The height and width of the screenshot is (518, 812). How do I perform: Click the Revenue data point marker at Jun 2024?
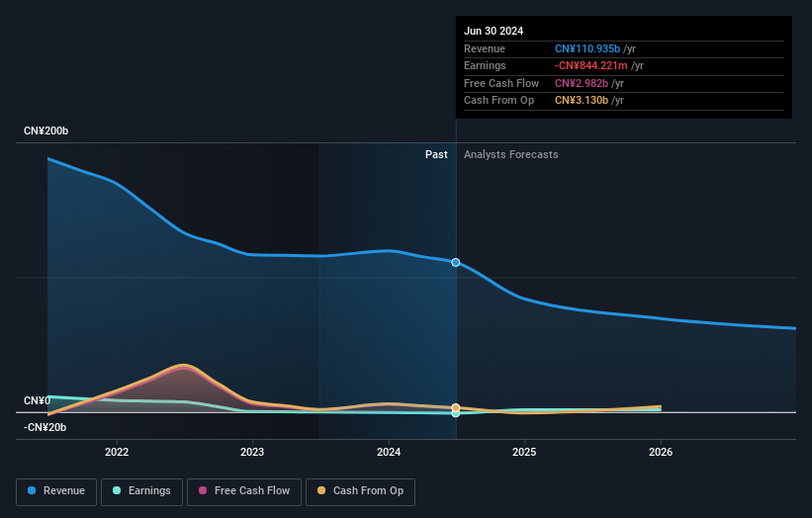click(456, 262)
